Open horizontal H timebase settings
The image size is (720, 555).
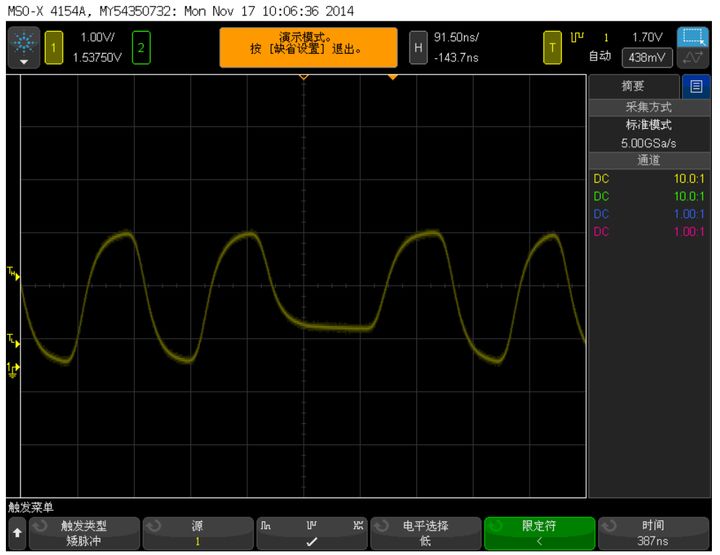pyautogui.click(x=418, y=48)
